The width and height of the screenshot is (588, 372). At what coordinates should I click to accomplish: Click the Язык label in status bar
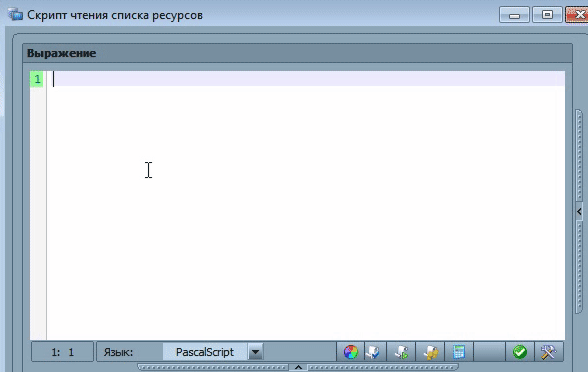click(118, 352)
